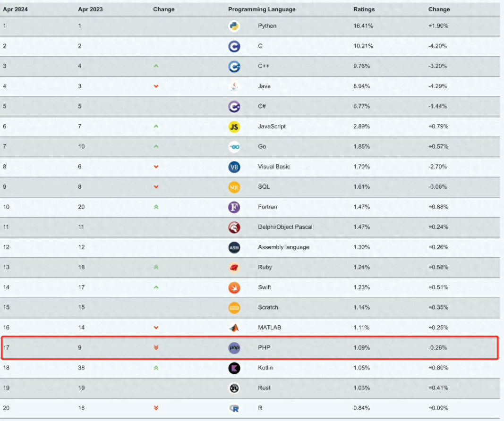Click the Scratch language row name
Image resolution: width=504 pixels, height=421 pixels.
coord(268,307)
